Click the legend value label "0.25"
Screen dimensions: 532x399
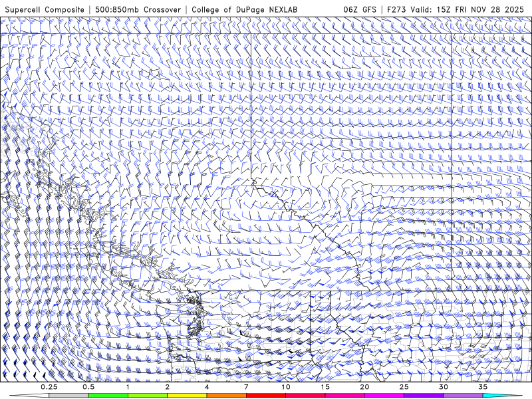(49, 387)
